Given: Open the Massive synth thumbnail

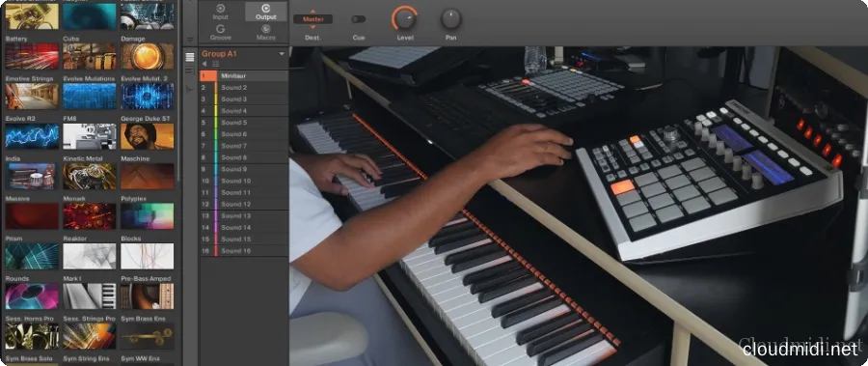Looking at the screenshot, I should pyautogui.click(x=32, y=216).
